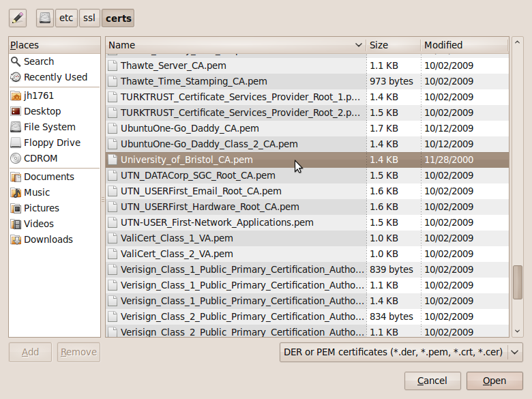
Task: Click the file list scrollbar thumb
Action: [517, 282]
